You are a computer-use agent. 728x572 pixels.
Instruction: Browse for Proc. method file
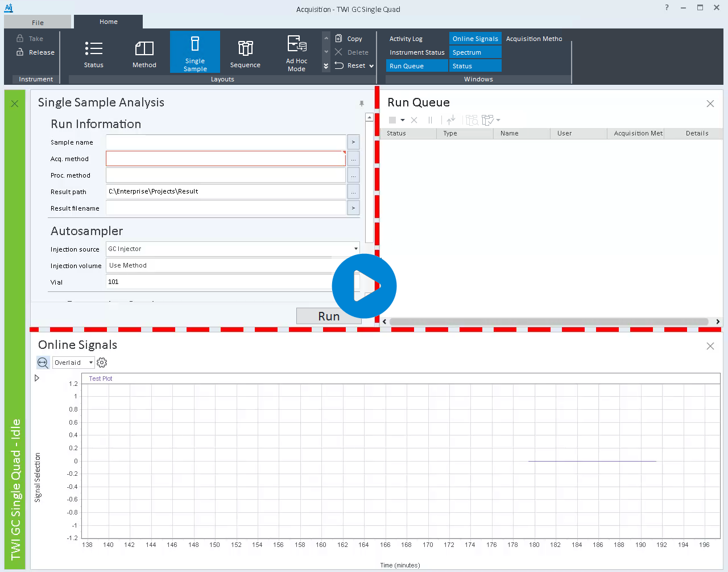coord(353,175)
